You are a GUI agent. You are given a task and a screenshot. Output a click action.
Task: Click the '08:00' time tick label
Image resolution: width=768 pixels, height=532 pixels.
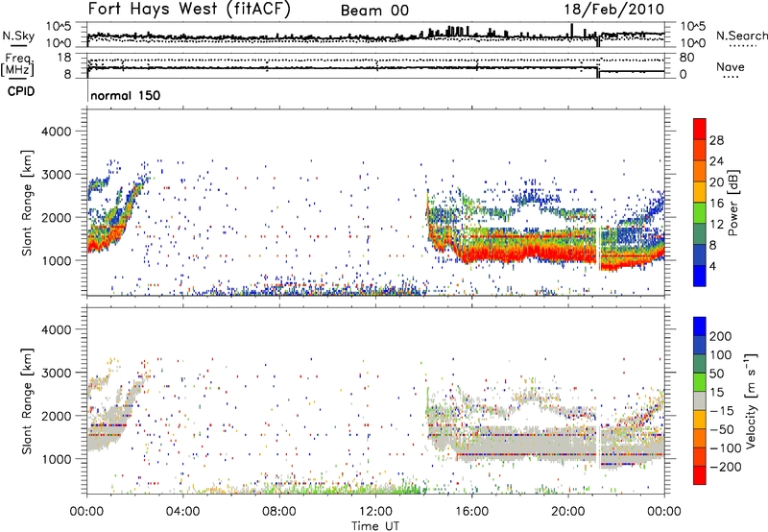tap(279, 512)
